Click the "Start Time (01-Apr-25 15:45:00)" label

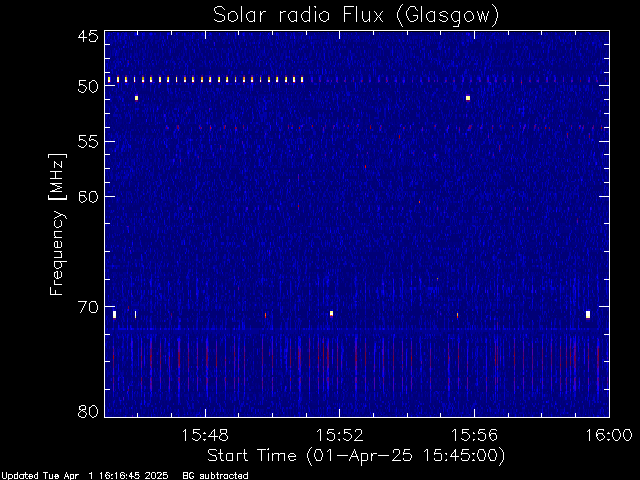coord(356,455)
